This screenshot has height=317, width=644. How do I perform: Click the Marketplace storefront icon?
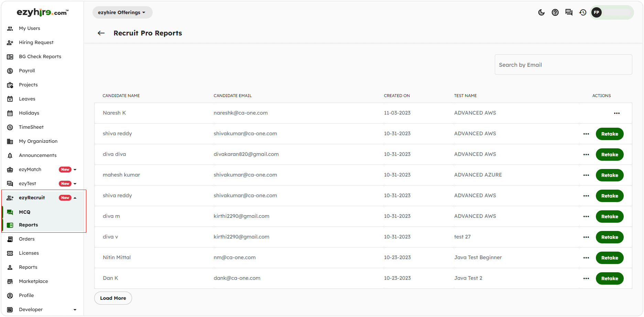click(10, 281)
